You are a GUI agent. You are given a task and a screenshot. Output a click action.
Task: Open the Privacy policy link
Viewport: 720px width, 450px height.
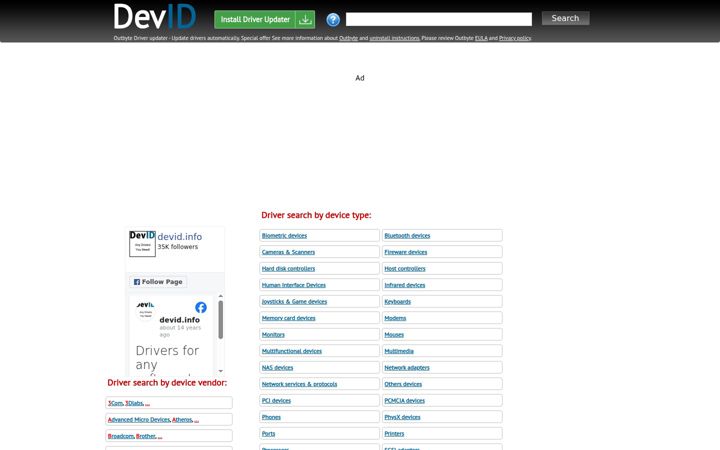click(515, 38)
